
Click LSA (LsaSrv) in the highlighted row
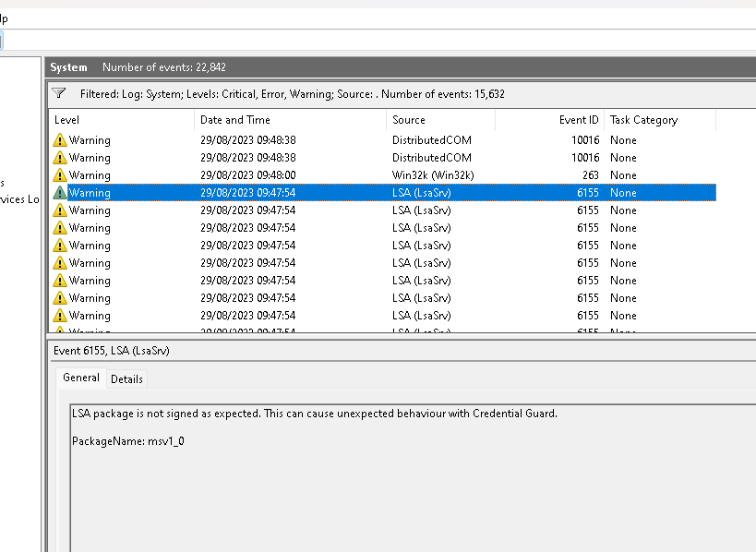422,193
